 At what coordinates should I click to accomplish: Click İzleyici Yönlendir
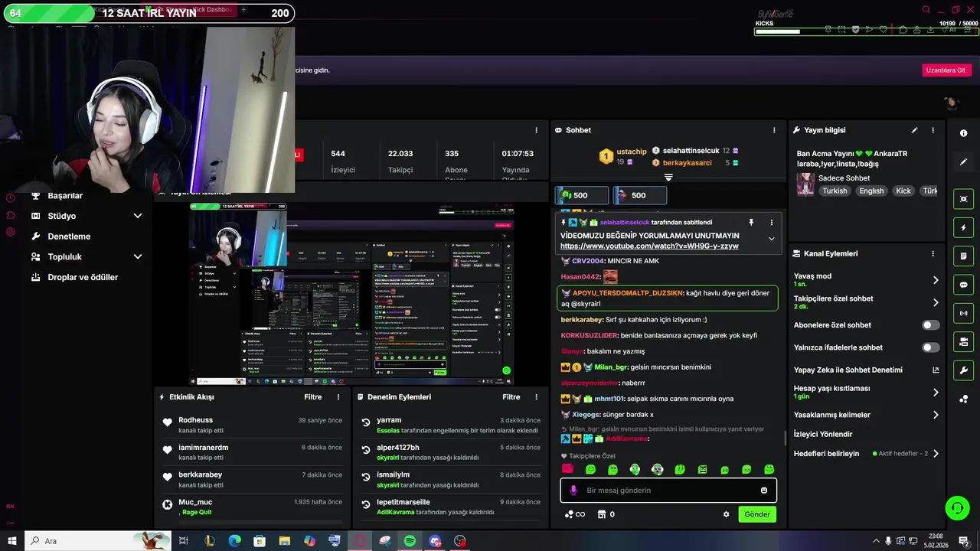coord(823,435)
